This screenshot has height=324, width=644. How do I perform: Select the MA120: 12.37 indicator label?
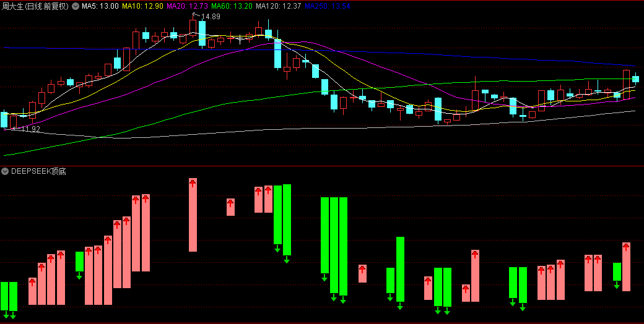coord(278,6)
